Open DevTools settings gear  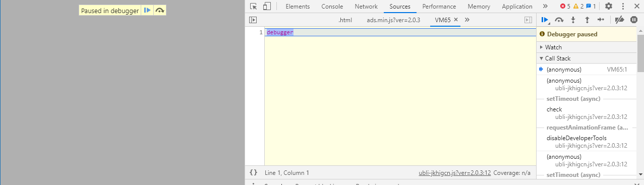pyautogui.click(x=609, y=7)
